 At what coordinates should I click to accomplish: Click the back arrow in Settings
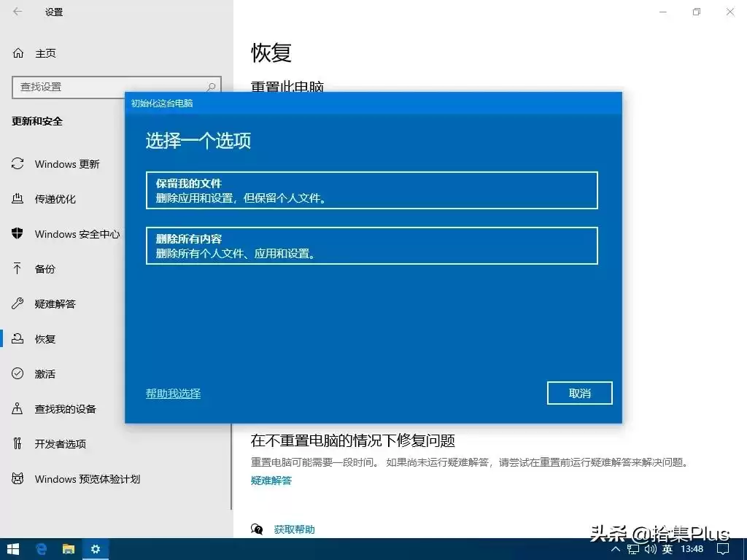18,12
